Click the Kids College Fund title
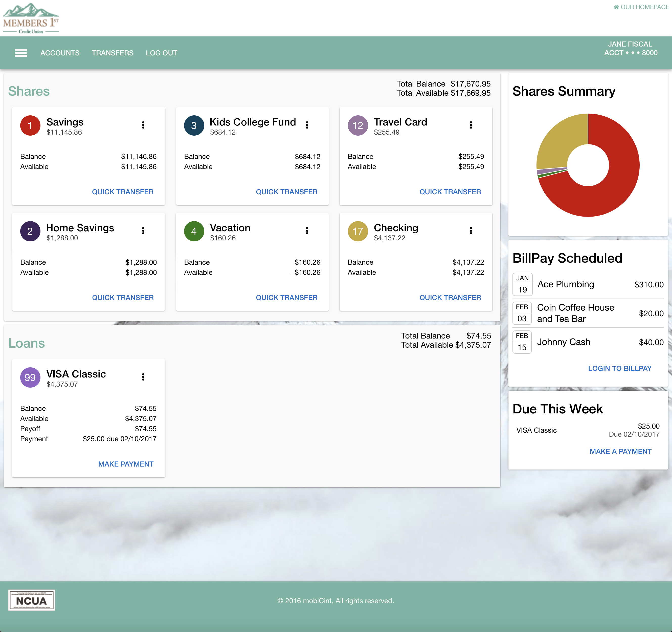 tap(253, 122)
